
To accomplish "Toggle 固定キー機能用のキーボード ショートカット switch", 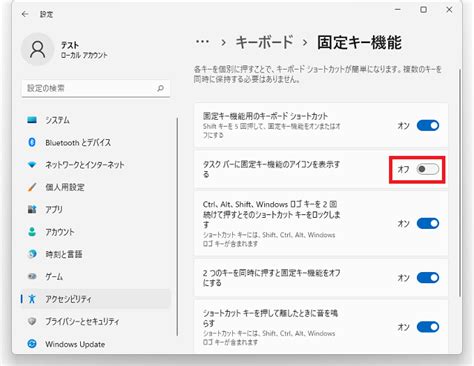I will point(428,125).
